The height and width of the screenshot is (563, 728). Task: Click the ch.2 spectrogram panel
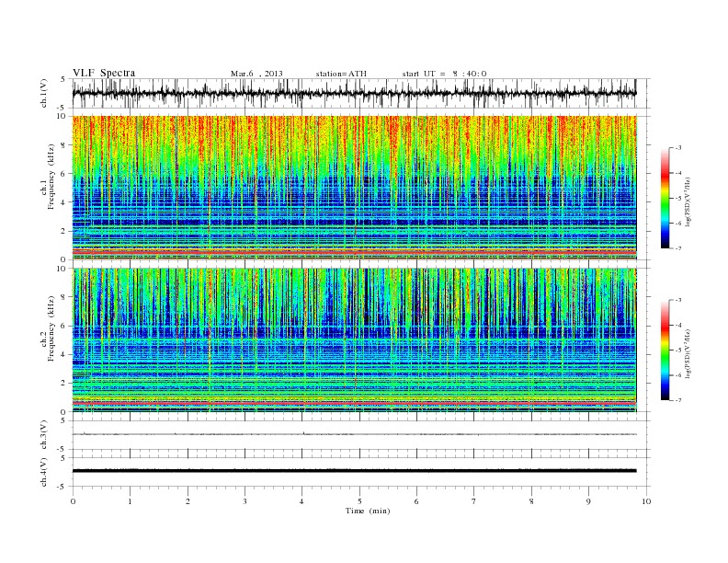point(354,340)
